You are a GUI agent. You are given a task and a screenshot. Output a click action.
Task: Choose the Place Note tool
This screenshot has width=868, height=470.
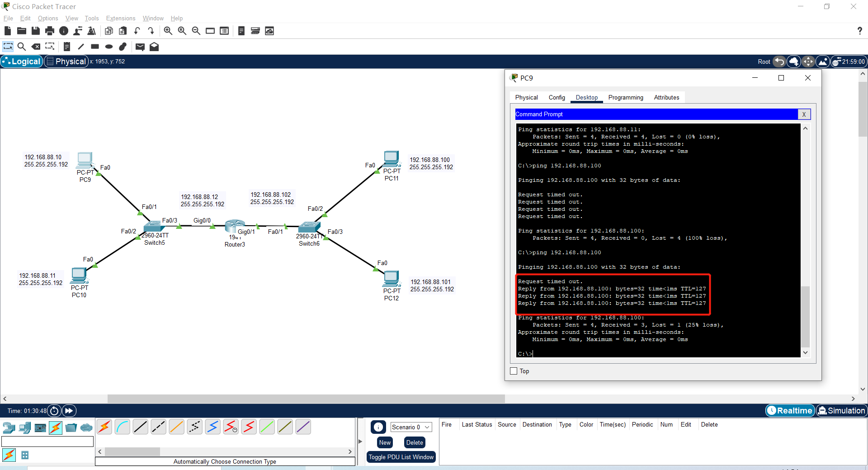pos(66,47)
